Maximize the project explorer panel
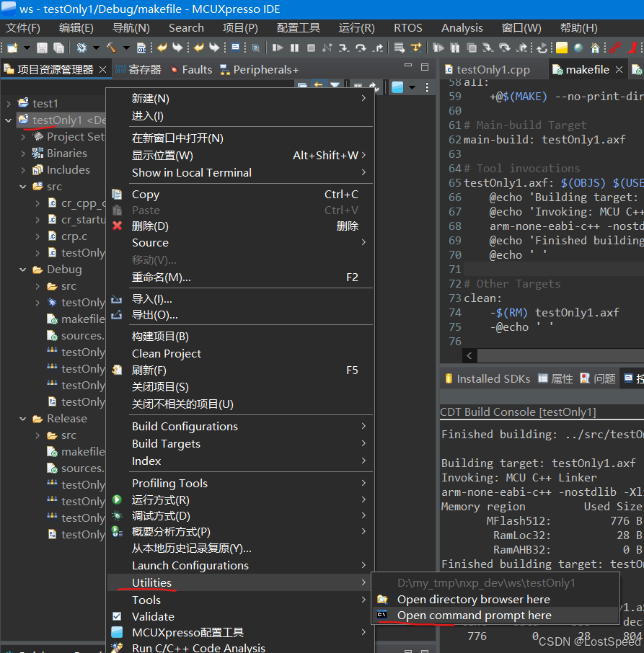This screenshot has height=653, width=644. [425, 66]
